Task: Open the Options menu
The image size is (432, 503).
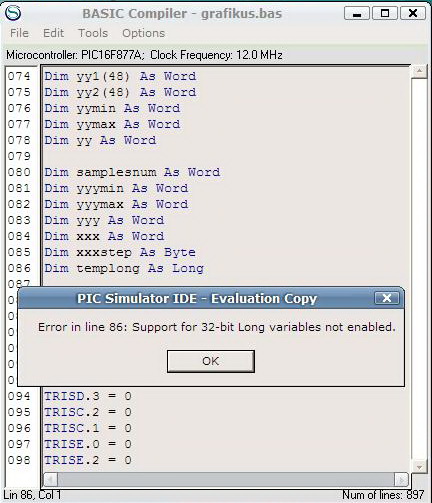Action: [x=143, y=33]
